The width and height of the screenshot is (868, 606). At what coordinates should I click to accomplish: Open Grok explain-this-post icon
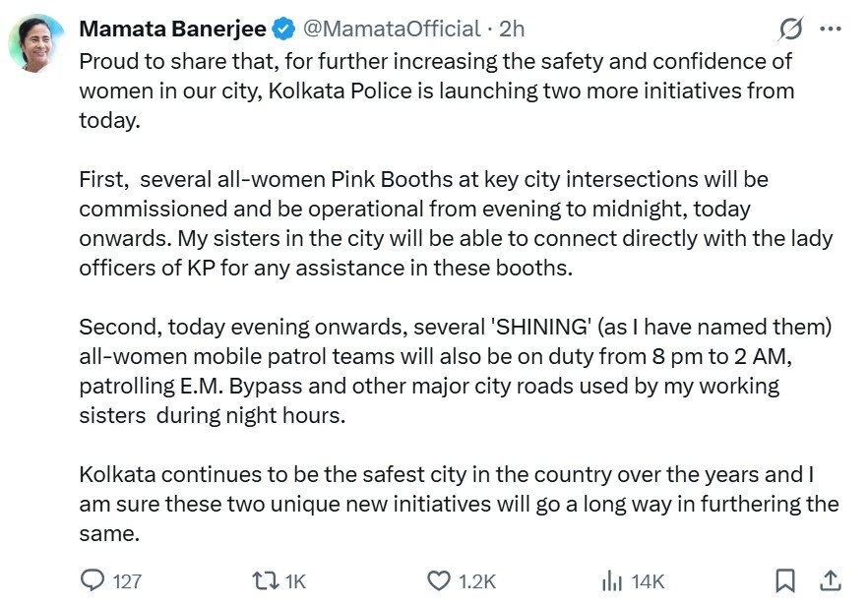coord(790,29)
